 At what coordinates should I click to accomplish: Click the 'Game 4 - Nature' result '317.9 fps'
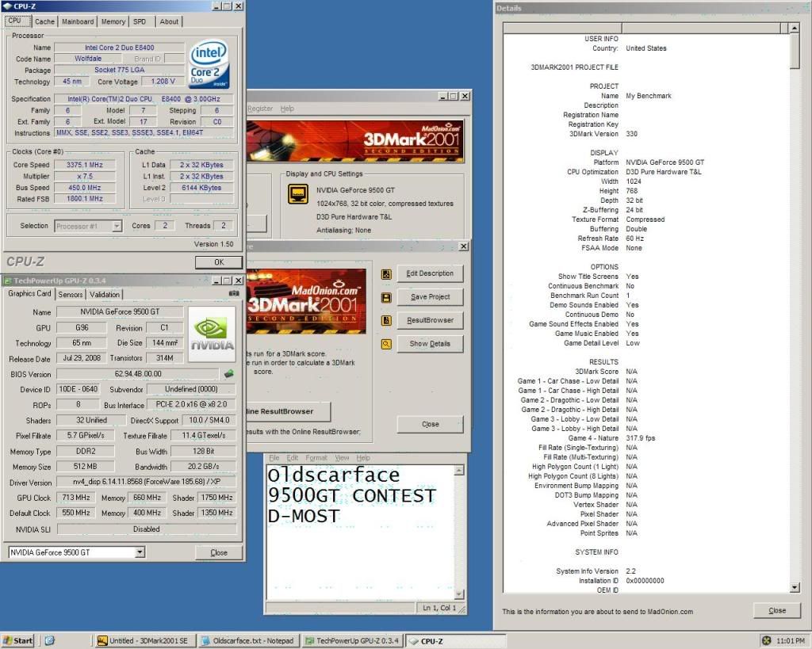tap(640, 438)
